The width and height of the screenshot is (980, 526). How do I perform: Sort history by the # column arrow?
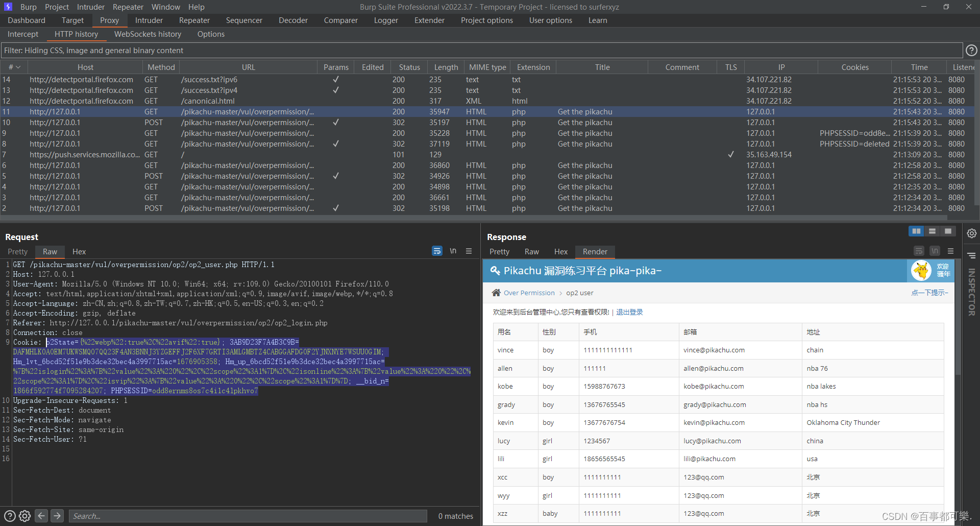18,67
